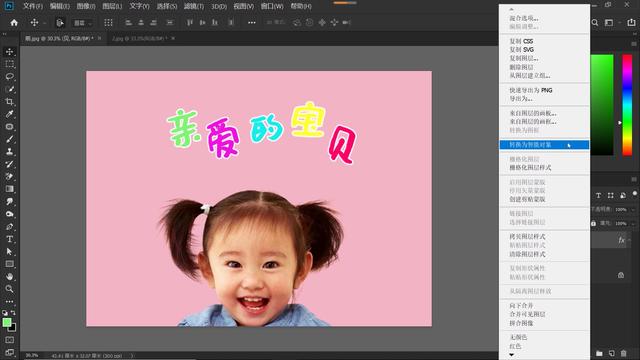Select the Horizontal Type tool
Viewport: 640px width, 360px height.
9,239
